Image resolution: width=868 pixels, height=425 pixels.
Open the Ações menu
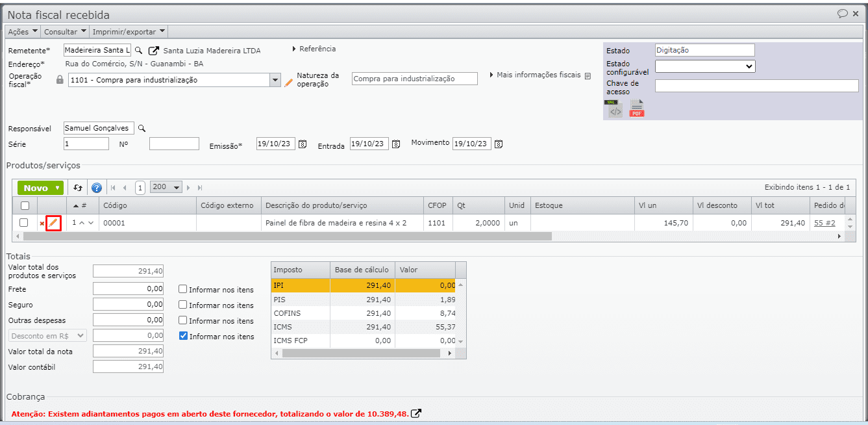click(22, 31)
